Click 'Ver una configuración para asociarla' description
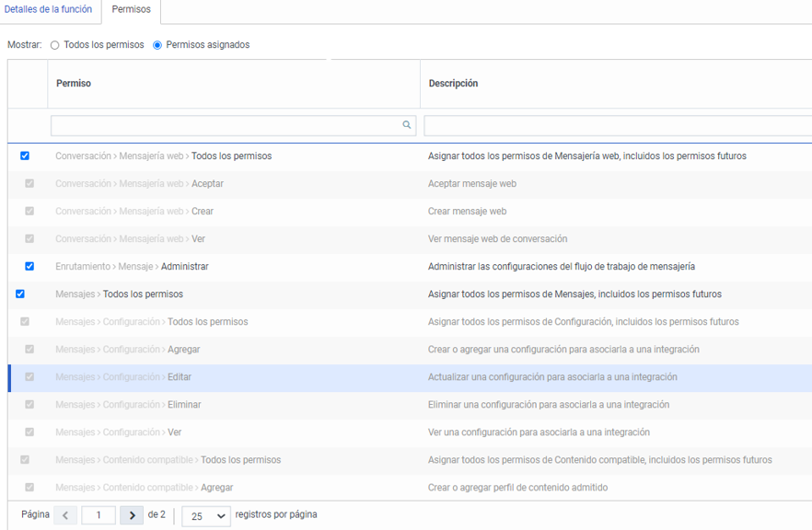 539,432
